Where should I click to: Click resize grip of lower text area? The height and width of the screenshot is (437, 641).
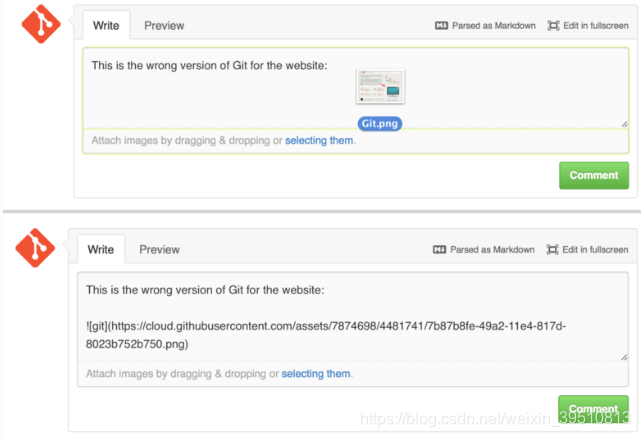[624, 357]
